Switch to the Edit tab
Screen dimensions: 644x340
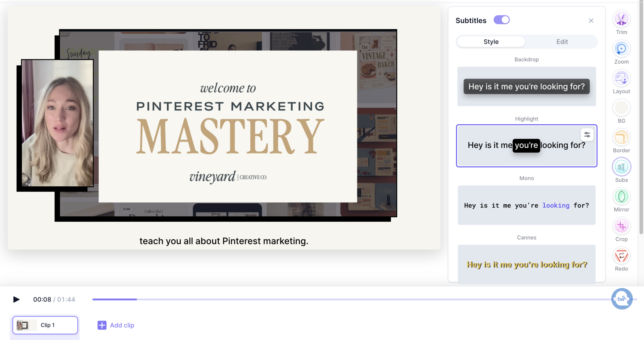562,42
